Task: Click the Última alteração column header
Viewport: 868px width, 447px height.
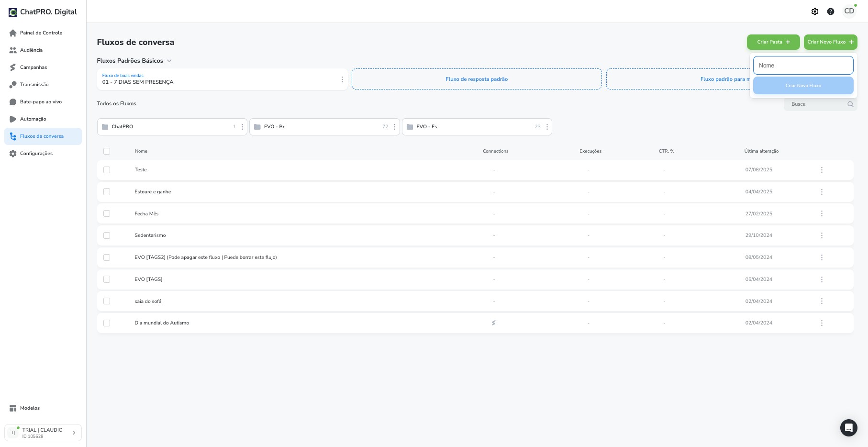Action: coord(761,151)
